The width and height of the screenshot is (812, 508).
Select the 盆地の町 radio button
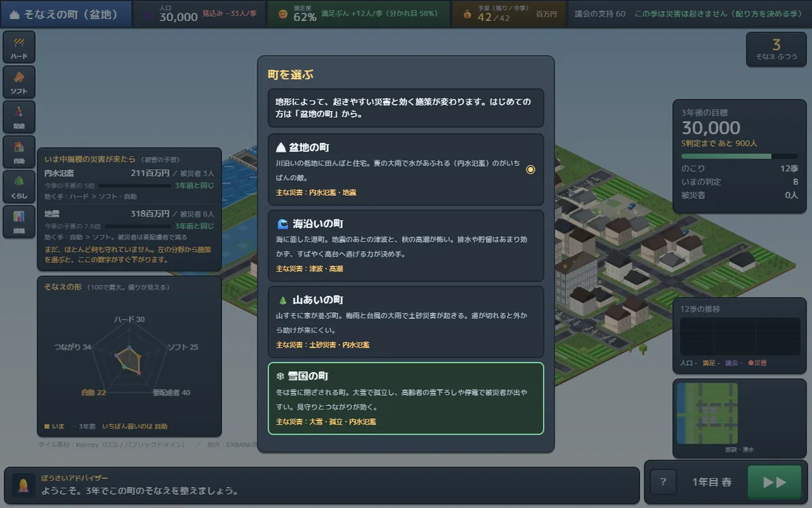531,169
